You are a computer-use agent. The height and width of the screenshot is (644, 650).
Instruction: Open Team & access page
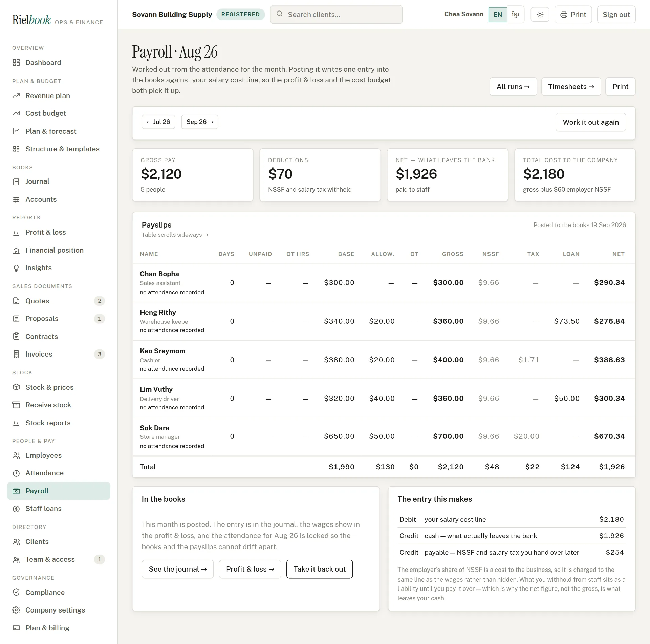[x=59, y=559]
